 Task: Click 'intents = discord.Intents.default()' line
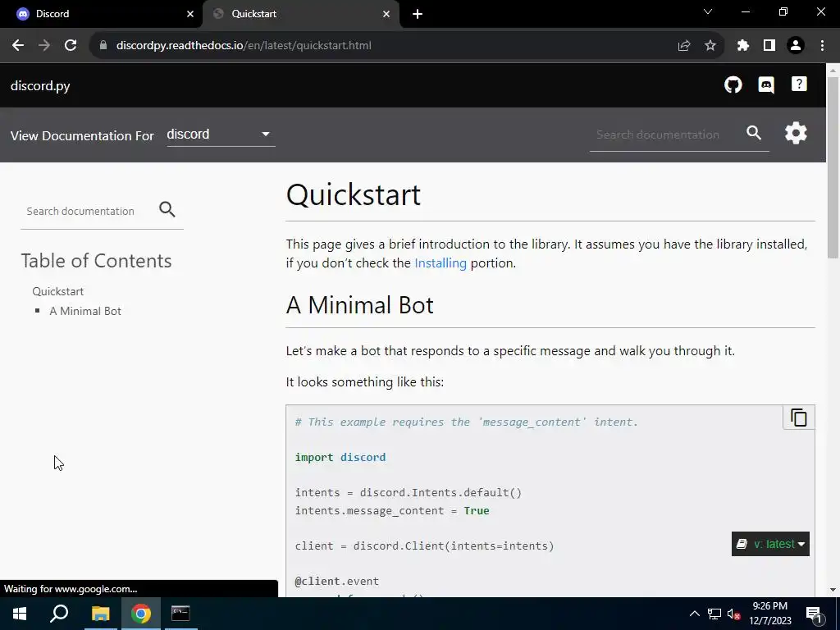coord(409,492)
